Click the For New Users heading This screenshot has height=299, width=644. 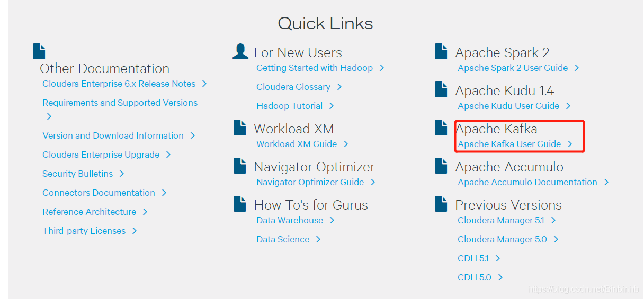pos(298,52)
